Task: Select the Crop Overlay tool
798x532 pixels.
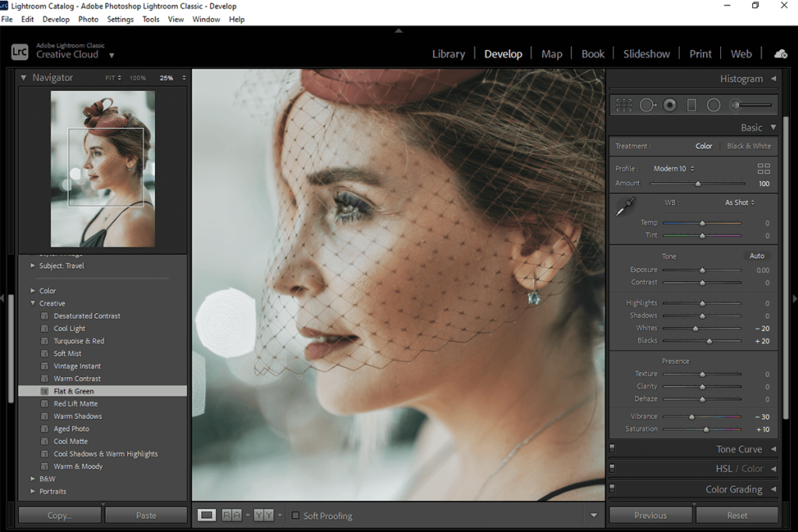Action: (x=623, y=104)
